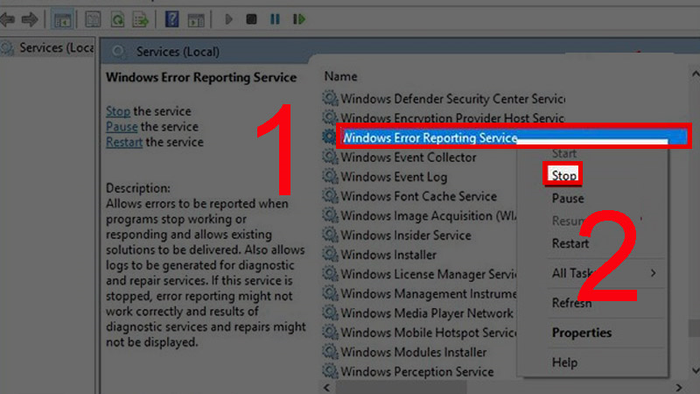This screenshot has height=394, width=700.
Task: Select Windows Image Acquisition row
Action: 419,216
